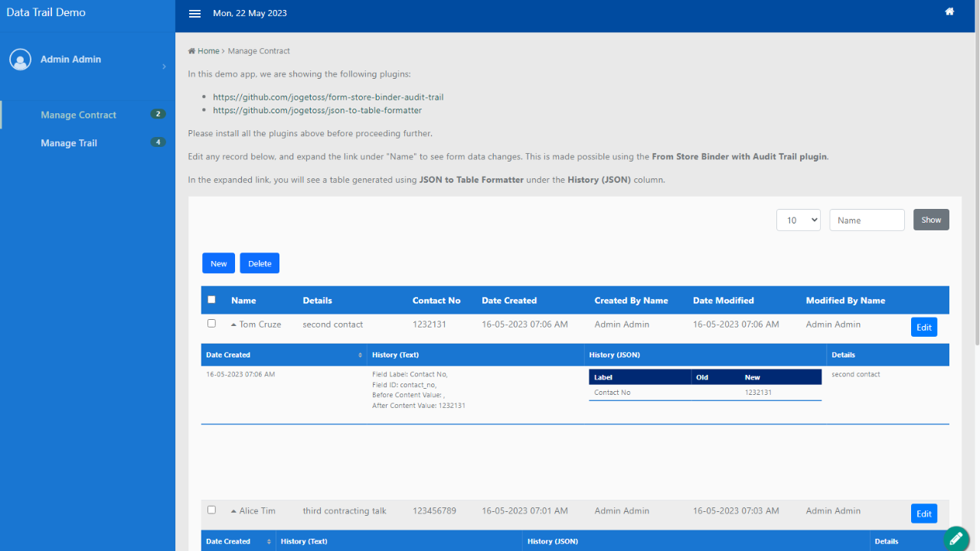Check the Alice Tim row checkbox
The height and width of the screenshot is (551, 980).
point(211,510)
